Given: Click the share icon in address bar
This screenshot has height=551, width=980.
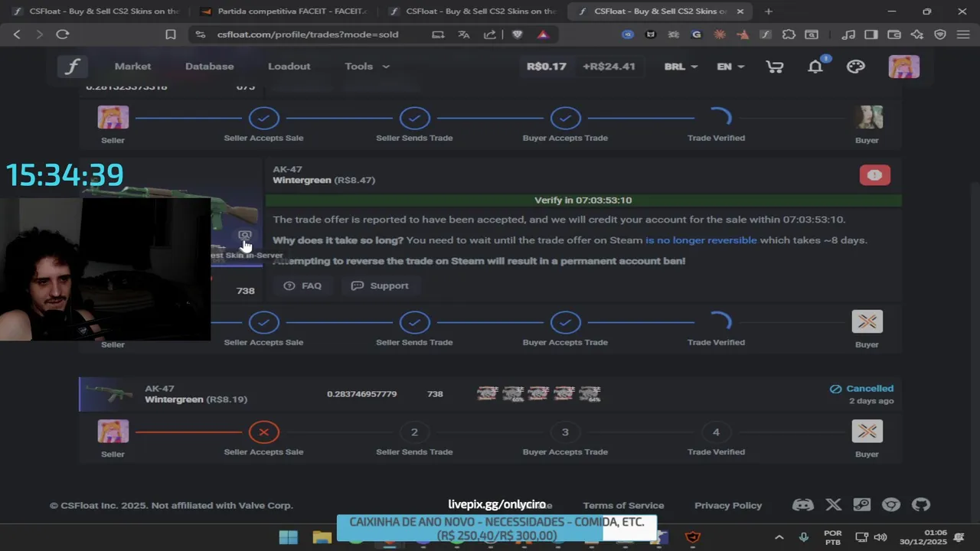Looking at the screenshot, I should [489, 34].
